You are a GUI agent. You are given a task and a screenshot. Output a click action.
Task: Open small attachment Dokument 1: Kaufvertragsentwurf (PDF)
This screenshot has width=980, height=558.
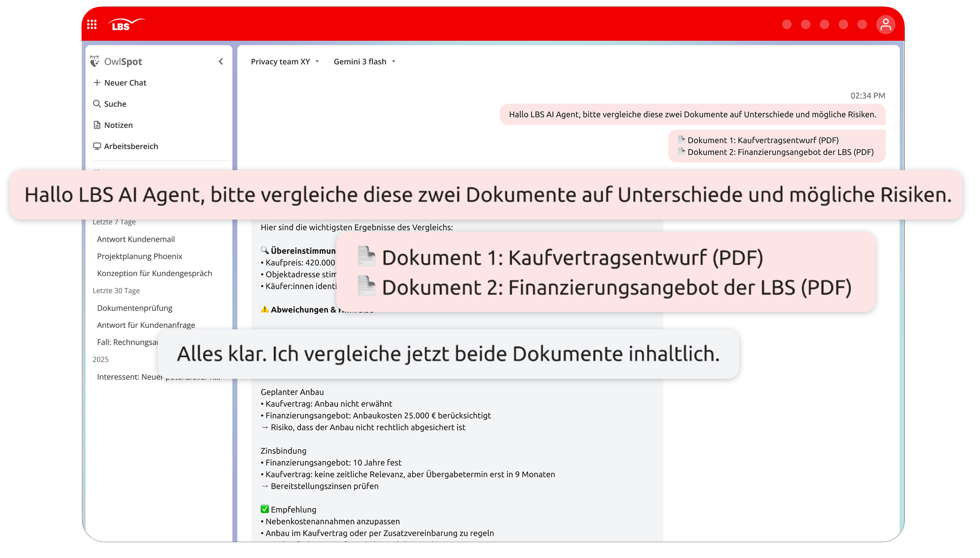[758, 140]
